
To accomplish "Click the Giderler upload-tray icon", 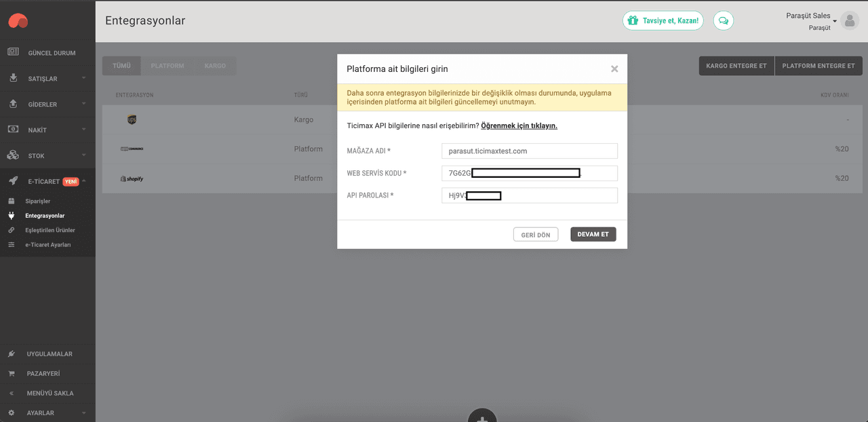I will (x=13, y=104).
